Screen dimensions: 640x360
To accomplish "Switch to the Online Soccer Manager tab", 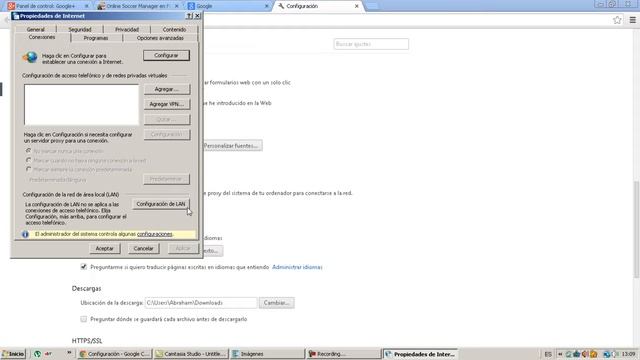I will tap(139, 6).
